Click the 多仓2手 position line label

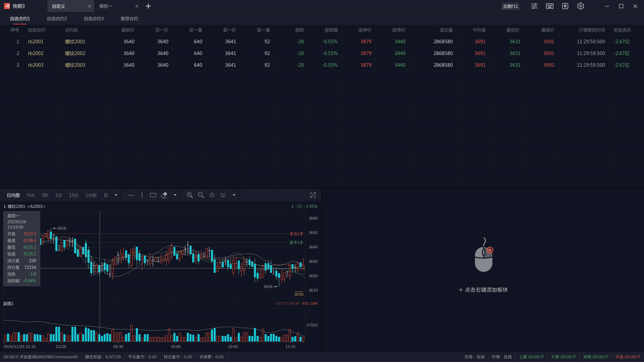(x=297, y=234)
